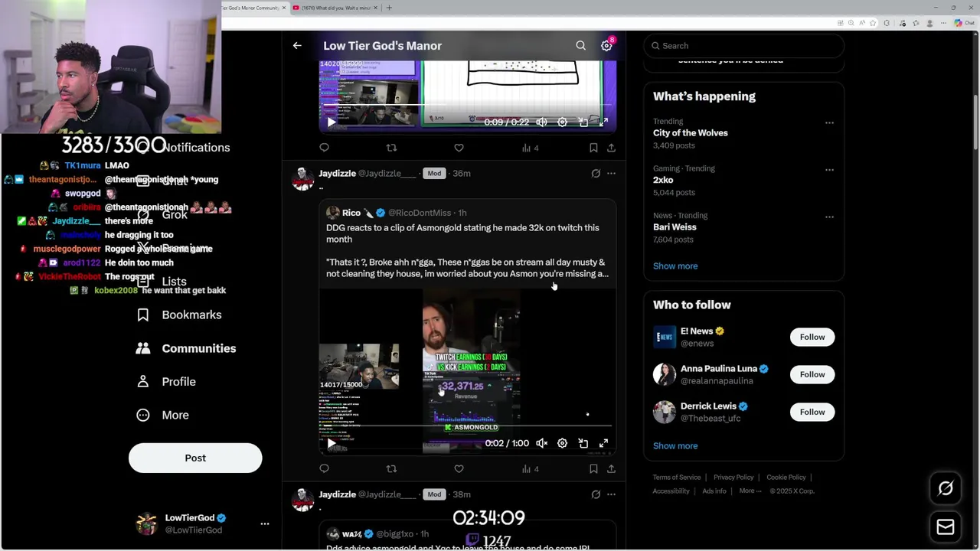Open community settings gear with notification badge
This screenshot has height=551, width=980.
point(606,46)
